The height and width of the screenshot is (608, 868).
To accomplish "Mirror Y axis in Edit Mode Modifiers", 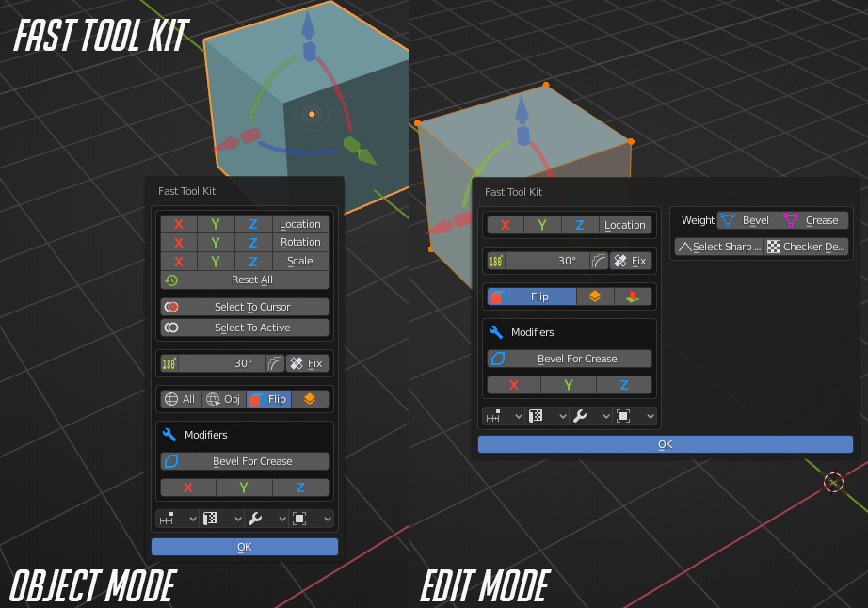I will (569, 385).
